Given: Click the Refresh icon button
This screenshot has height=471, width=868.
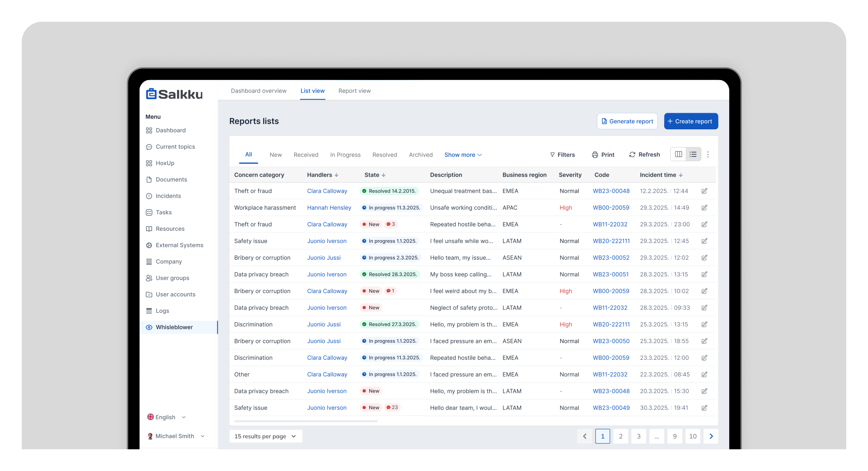Looking at the screenshot, I should (644, 155).
